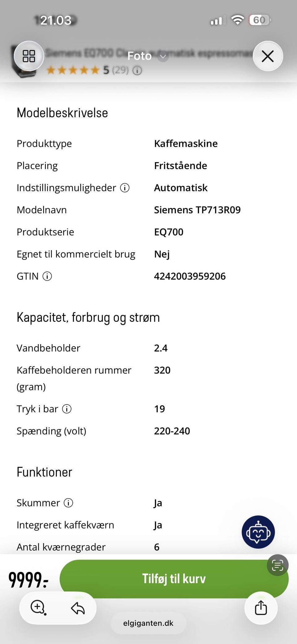Open the photo grid view icon
Screen dimensions: 297x644
tap(29, 56)
